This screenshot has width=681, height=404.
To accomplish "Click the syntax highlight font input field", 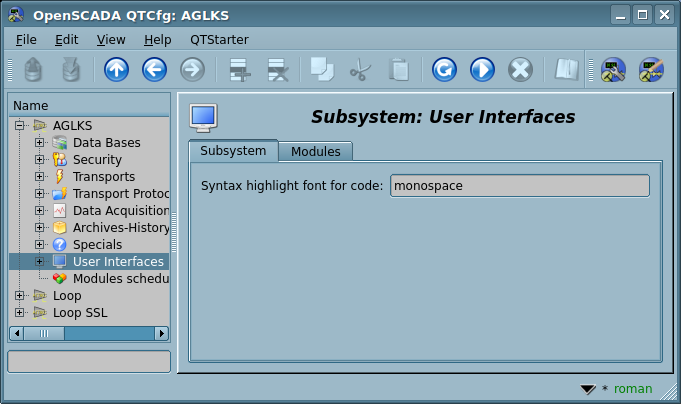I will click(519, 186).
